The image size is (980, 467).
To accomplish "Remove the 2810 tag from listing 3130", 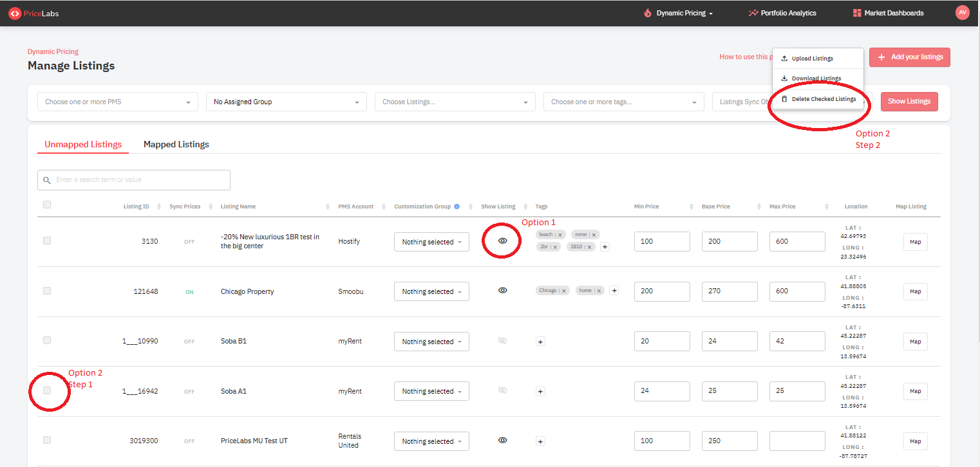I will point(589,247).
